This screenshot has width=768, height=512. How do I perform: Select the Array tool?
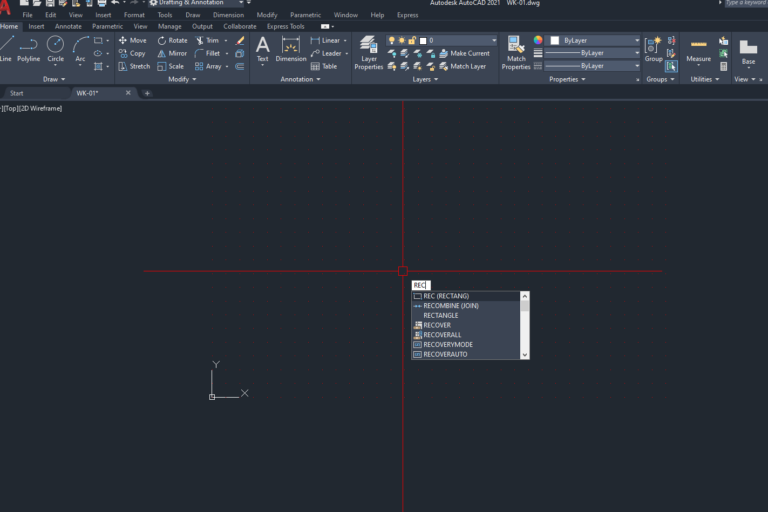point(208,66)
